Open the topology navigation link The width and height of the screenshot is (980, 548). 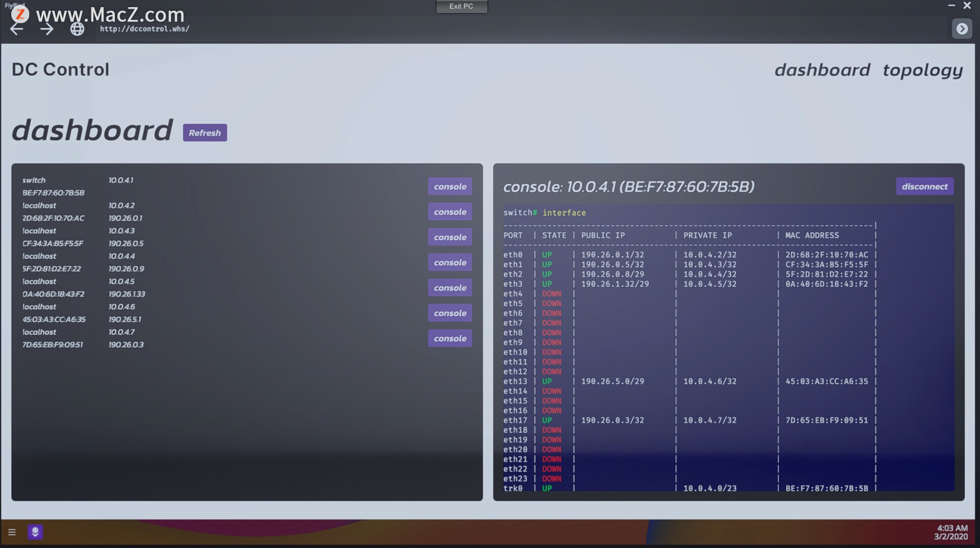[x=923, y=70]
